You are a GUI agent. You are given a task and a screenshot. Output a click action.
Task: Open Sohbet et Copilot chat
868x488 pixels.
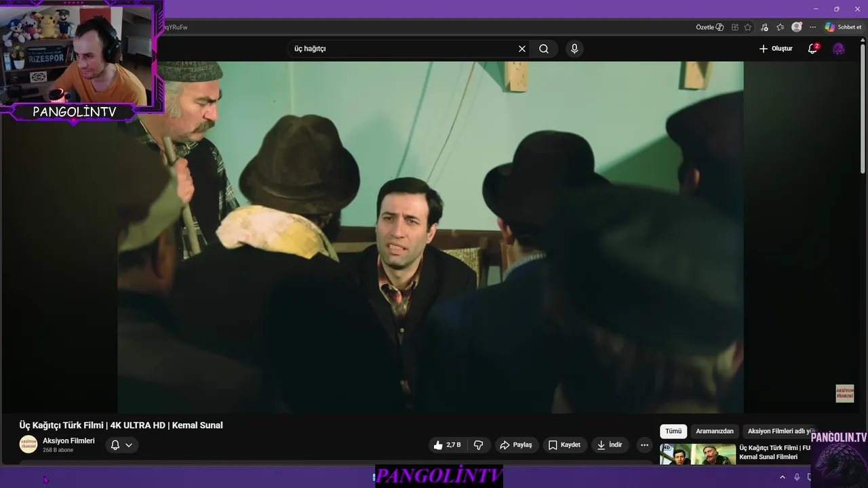pyautogui.click(x=844, y=27)
